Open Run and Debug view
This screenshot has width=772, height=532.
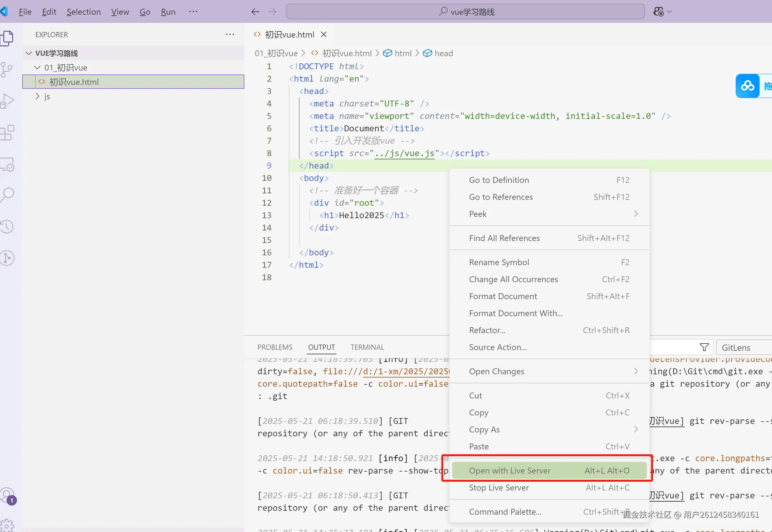(7, 101)
